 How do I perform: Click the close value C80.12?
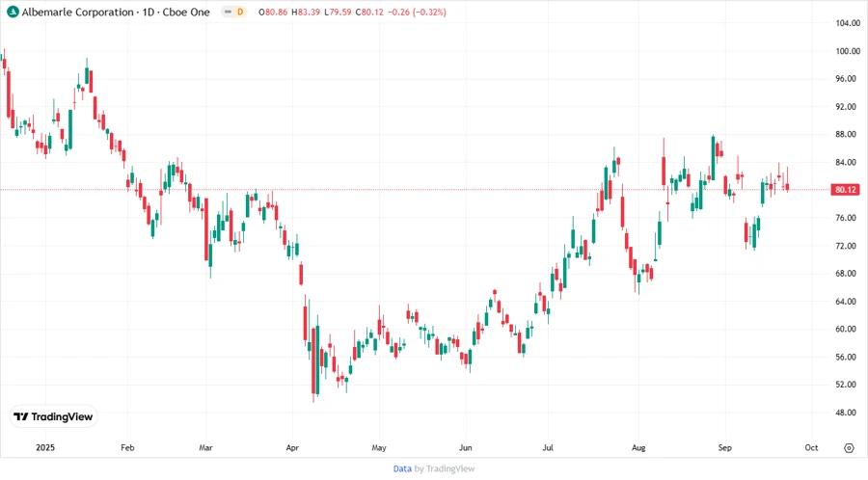point(369,12)
